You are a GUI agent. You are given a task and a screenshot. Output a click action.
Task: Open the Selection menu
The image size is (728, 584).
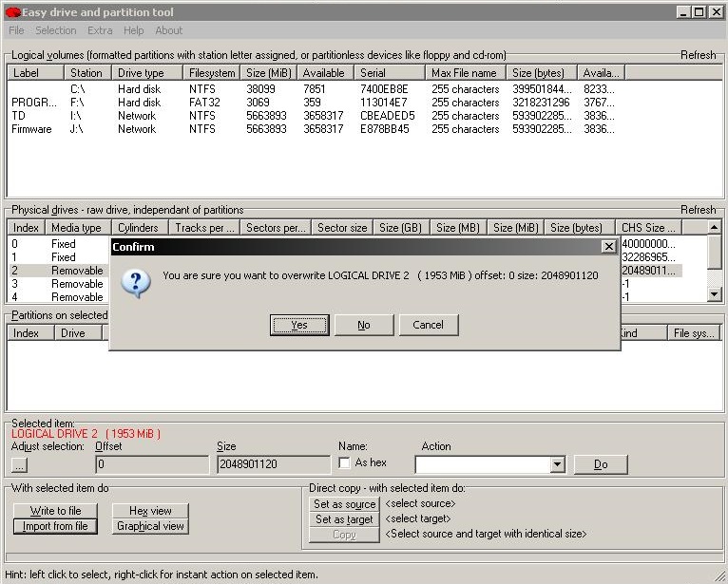[55, 30]
